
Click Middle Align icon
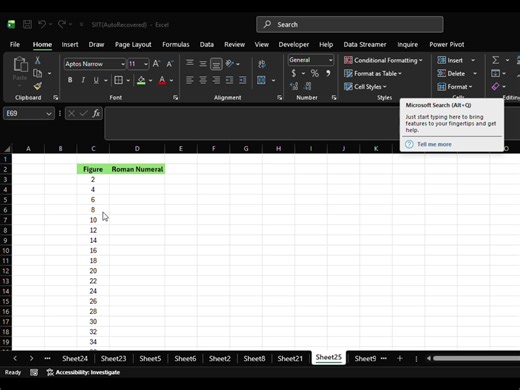[x=203, y=63]
